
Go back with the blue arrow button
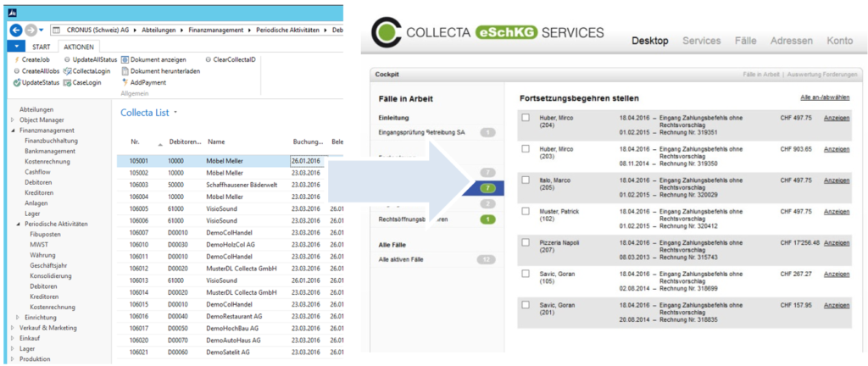[x=15, y=30]
